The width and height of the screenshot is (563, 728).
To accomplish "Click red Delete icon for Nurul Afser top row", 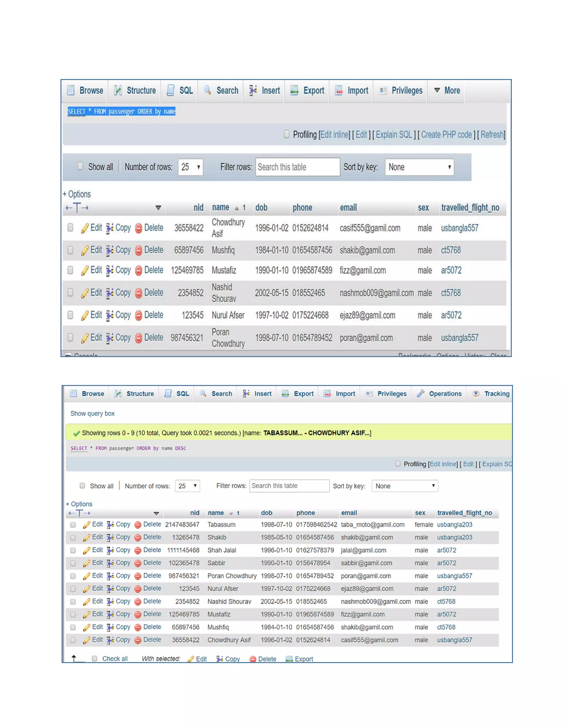I will pos(139,315).
